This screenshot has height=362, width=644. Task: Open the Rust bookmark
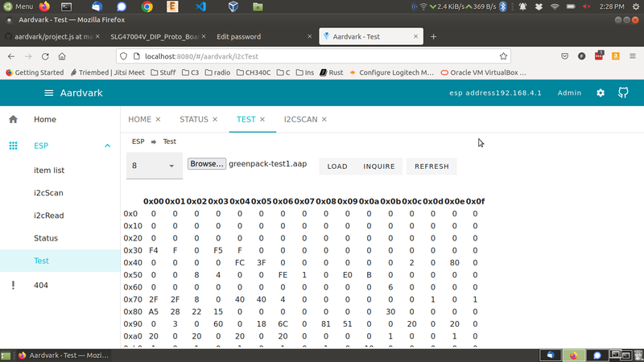(332, 72)
